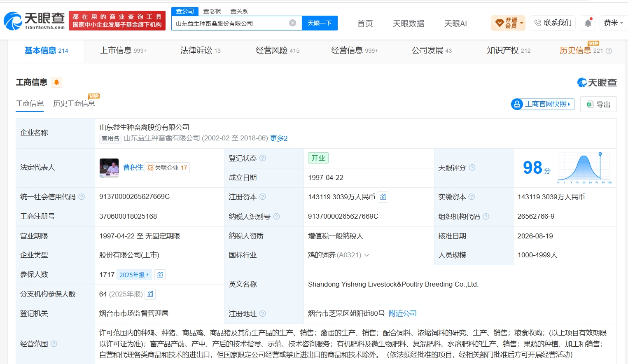Switch to the 查老板 search tab
The width and height of the screenshot is (628, 364).
[x=212, y=11]
